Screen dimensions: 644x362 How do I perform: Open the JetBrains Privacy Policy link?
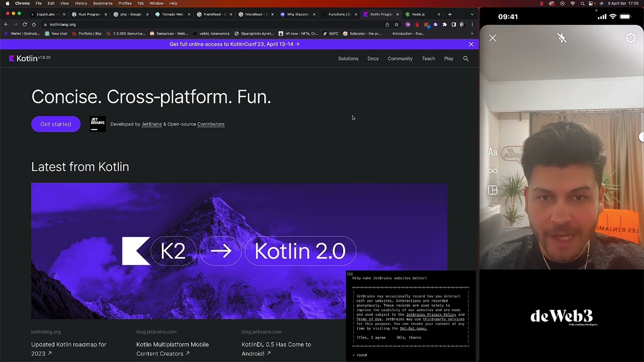[431, 315]
